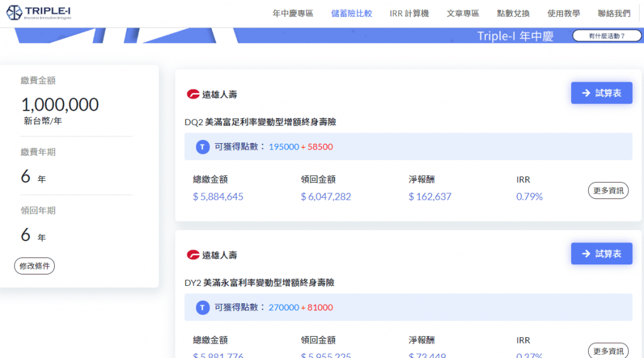The image size is (644, 358).
Task: Open 使用教學 menu item
Action: point(563,14)
